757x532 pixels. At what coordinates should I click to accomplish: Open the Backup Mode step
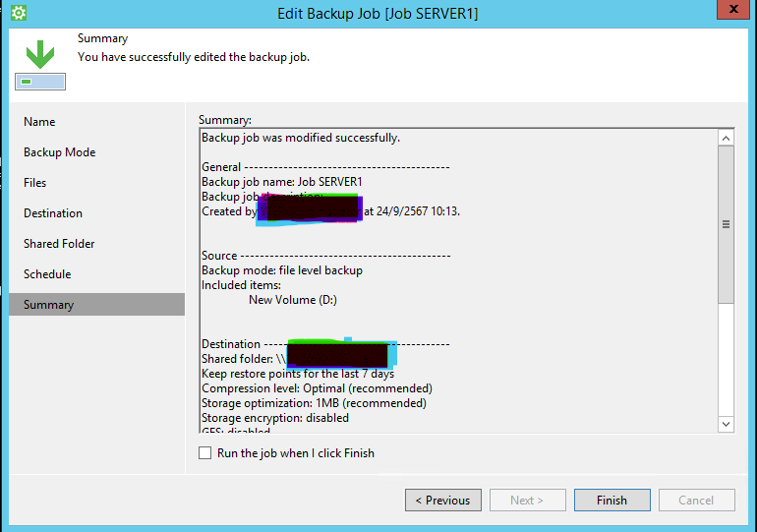(59, 152)
